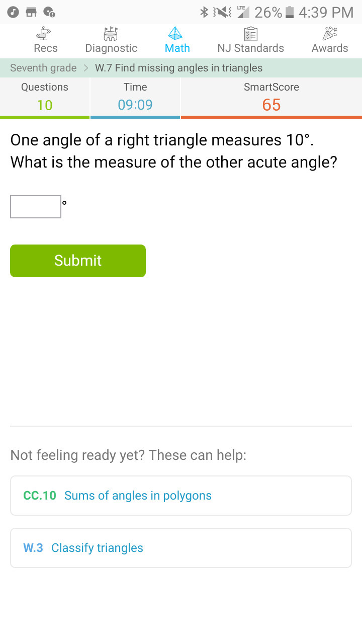
Task: Open NJ Standards clipboard icon
Action: point(250,34)
